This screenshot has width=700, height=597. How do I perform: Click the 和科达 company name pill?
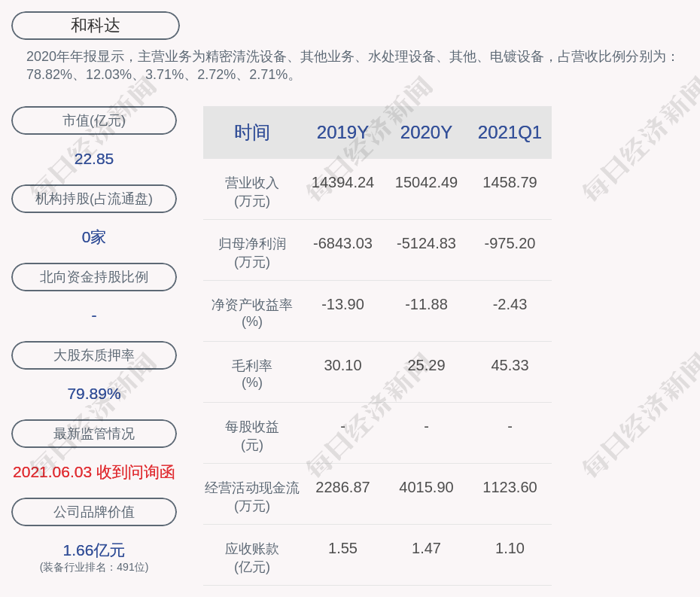[95, 26]
